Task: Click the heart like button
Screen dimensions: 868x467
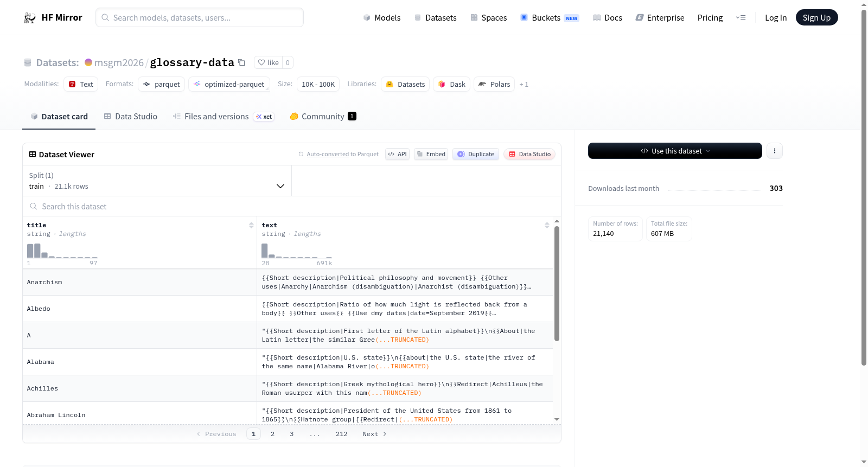Action: [x=268, y=62]
